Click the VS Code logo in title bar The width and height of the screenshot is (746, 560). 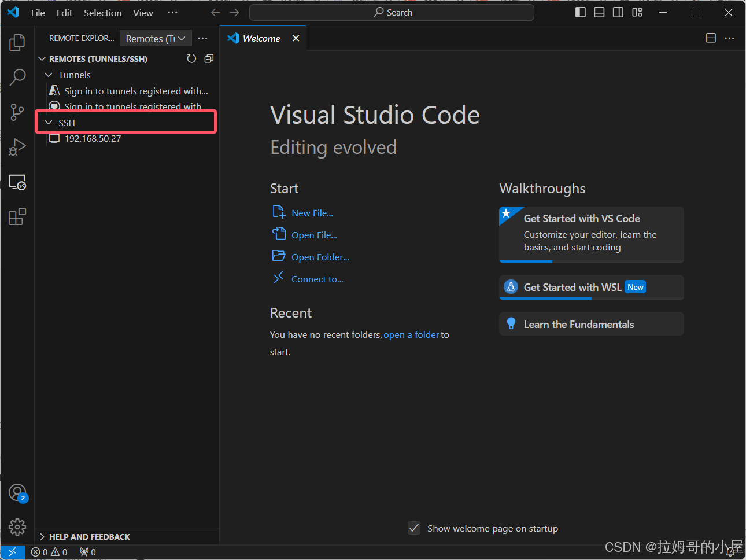pyautogui.click(x=13, y=12)
